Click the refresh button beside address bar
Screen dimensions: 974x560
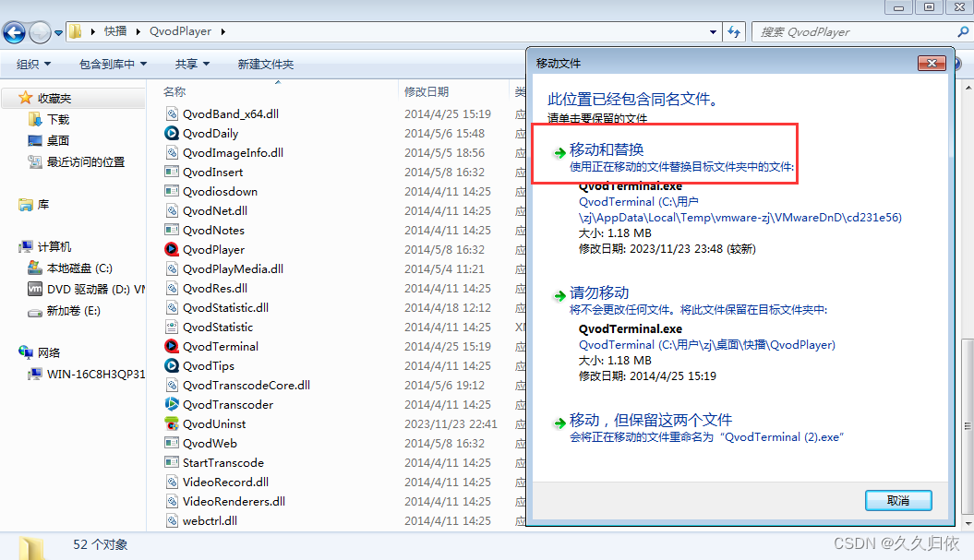[734, 31]
